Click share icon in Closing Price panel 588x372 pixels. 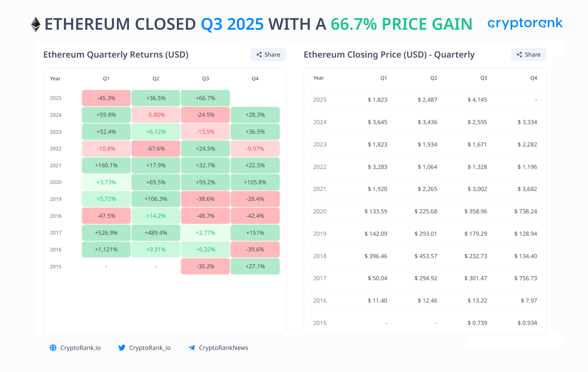point(519,55)
